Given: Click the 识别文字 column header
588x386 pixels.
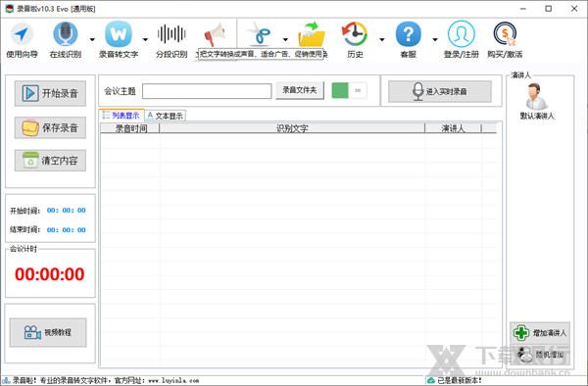Looking at the screenshot, I should (x=292, y=128).
